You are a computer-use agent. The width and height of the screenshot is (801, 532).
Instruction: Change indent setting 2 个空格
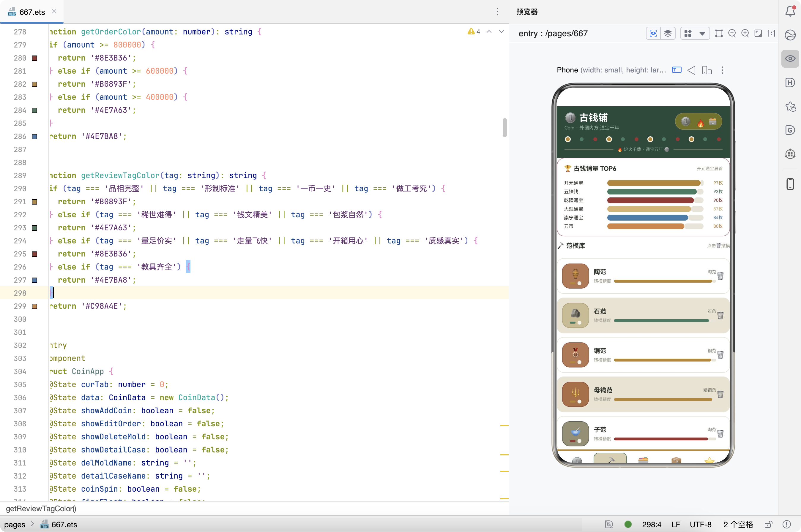pyautogui.click(x=738, y=525)
